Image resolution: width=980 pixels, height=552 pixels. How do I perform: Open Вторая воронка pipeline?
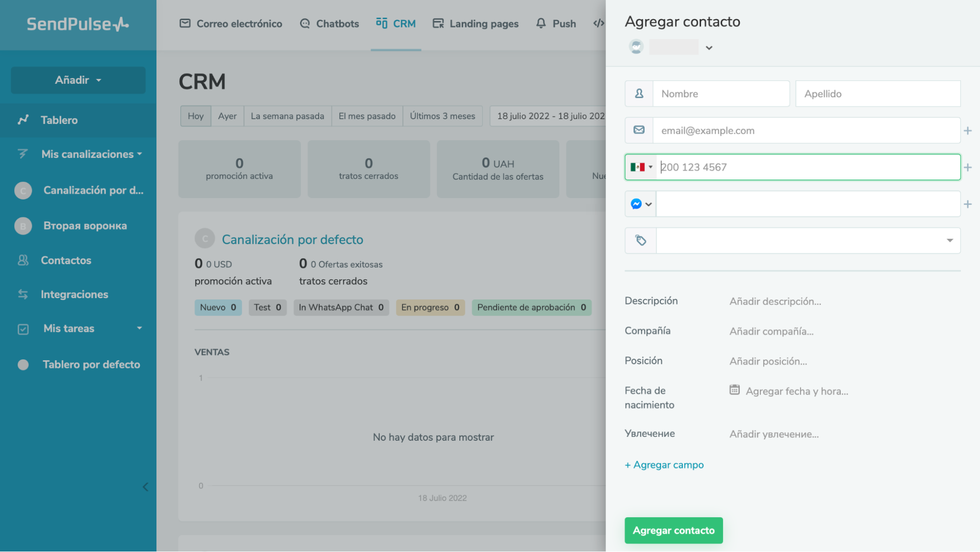pyautogui.click(x=85, y=226)
